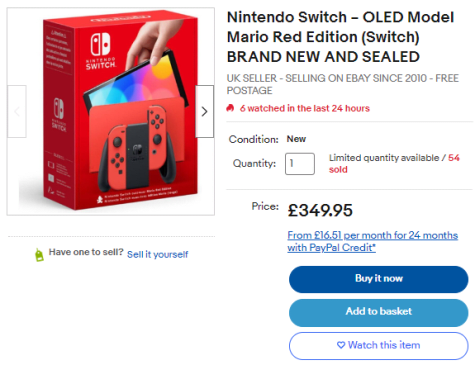
Task: Click the New condition value
Action: (296, 139)
